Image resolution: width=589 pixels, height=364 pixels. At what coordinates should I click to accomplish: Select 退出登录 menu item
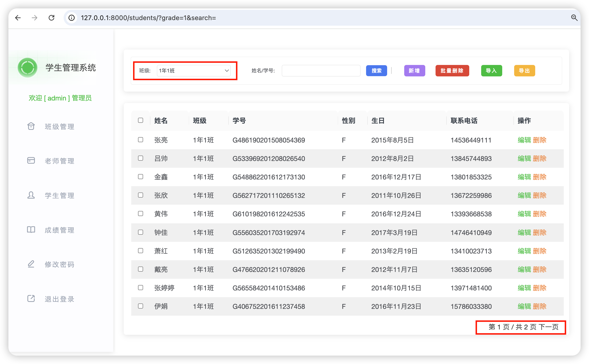(59, 299)
